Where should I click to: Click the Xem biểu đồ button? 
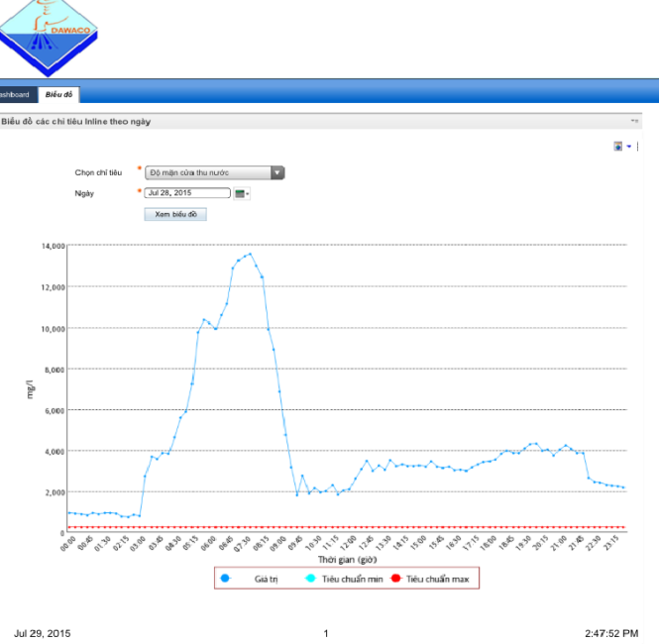click(175, 214)
